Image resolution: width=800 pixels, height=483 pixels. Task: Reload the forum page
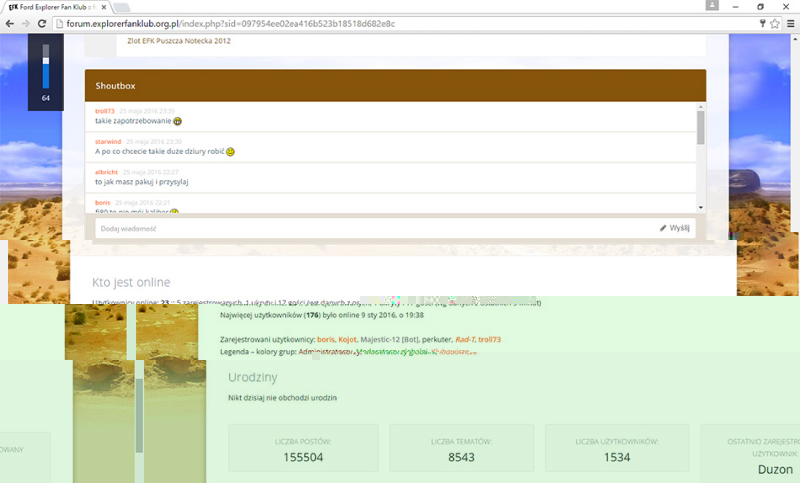[x=42, y=23]
